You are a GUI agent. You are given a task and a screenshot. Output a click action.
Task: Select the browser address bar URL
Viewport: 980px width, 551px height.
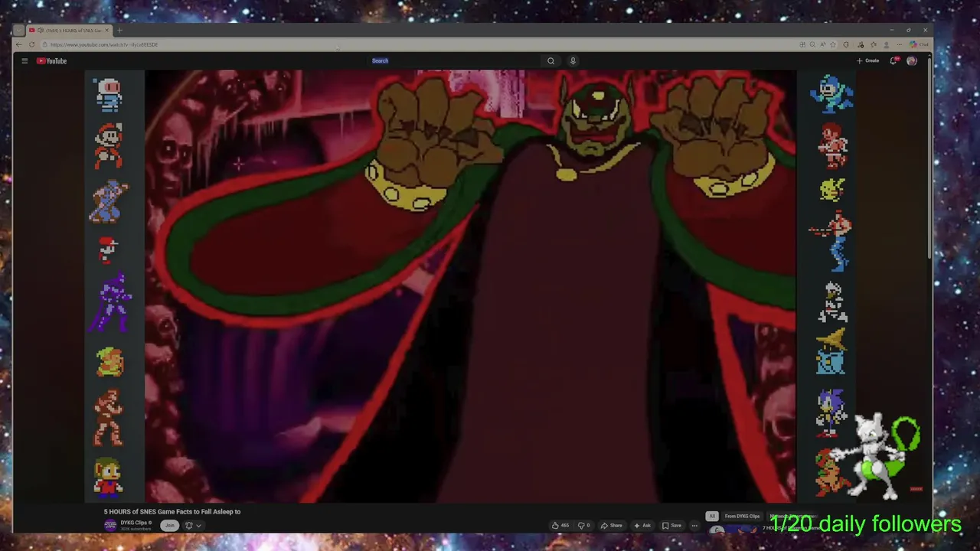104,44
